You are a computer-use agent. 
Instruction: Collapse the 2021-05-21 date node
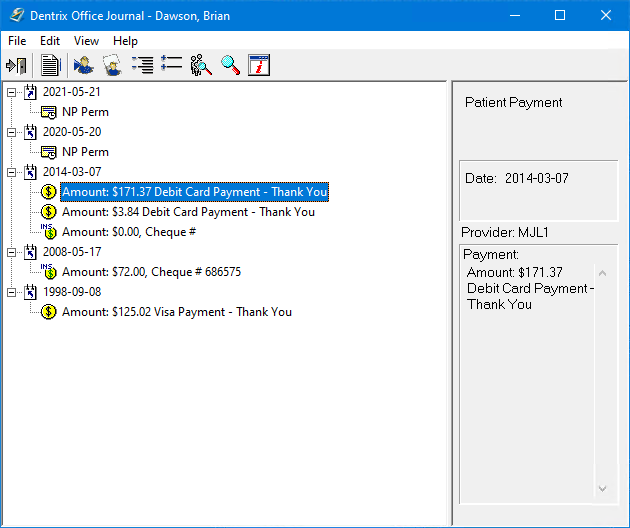pyautogui.click(x=11, y=92)
